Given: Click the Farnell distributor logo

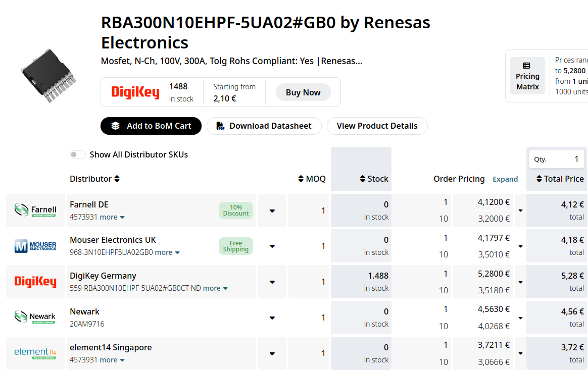Looking at the screenshot, I should point(35,210).
